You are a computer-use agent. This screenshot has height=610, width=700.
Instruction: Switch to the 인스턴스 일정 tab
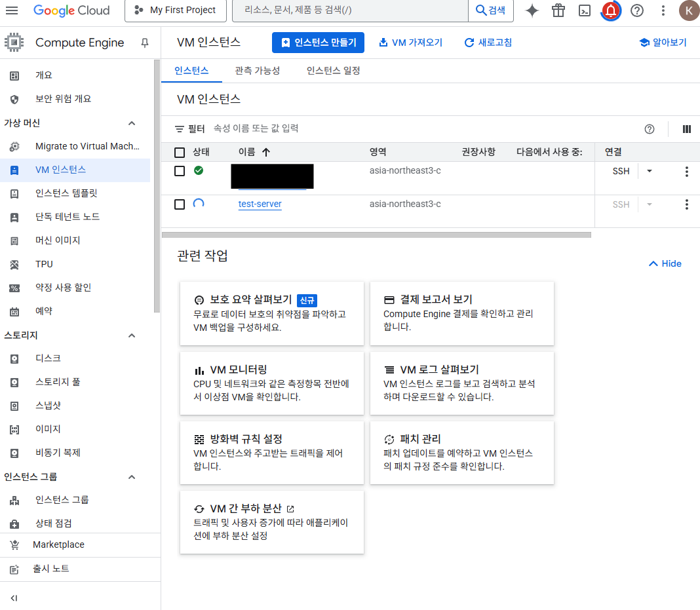click(x=334, y=71)
